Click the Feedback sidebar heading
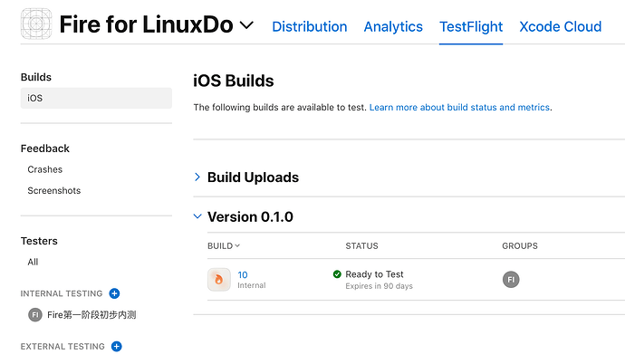This screenshot has width=625, height=364. (x=45, y=148)
